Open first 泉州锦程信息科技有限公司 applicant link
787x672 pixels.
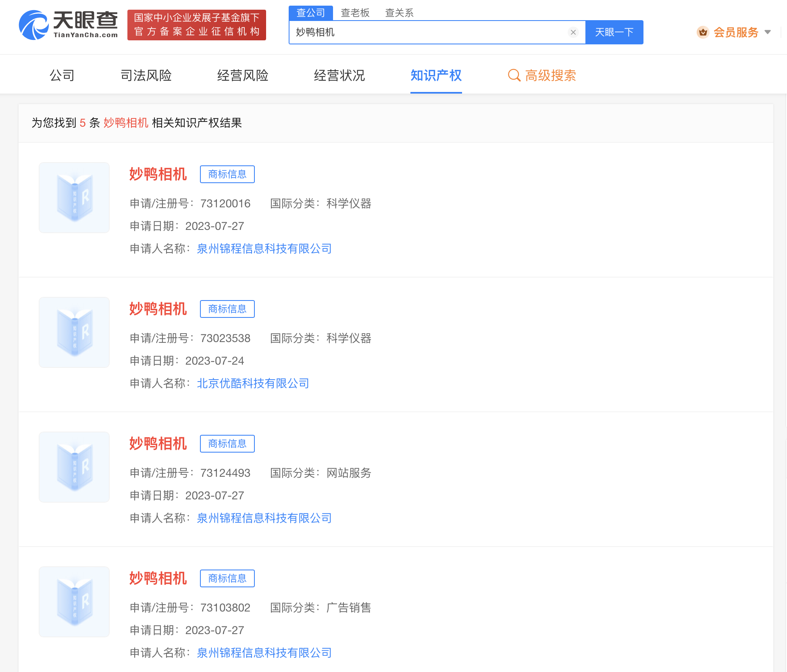264,248
